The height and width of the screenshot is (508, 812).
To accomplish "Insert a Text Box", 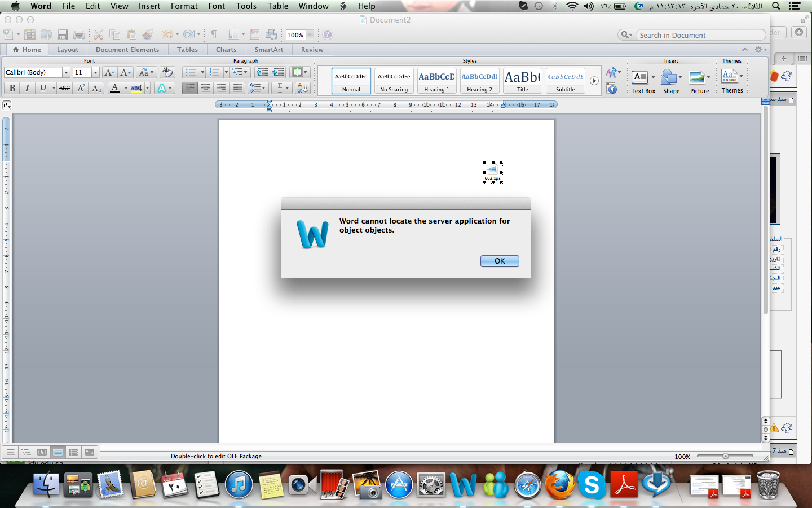I will (643, 82).
